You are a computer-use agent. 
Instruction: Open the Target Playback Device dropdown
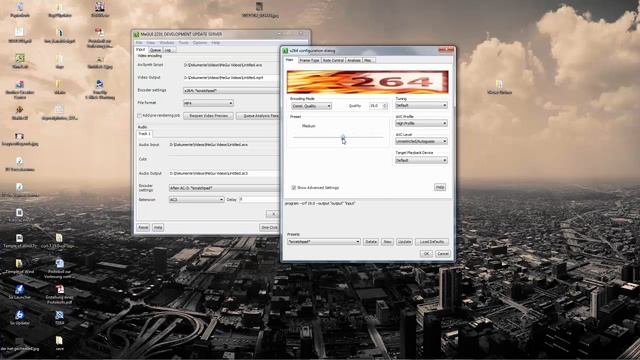coord(421,160)
